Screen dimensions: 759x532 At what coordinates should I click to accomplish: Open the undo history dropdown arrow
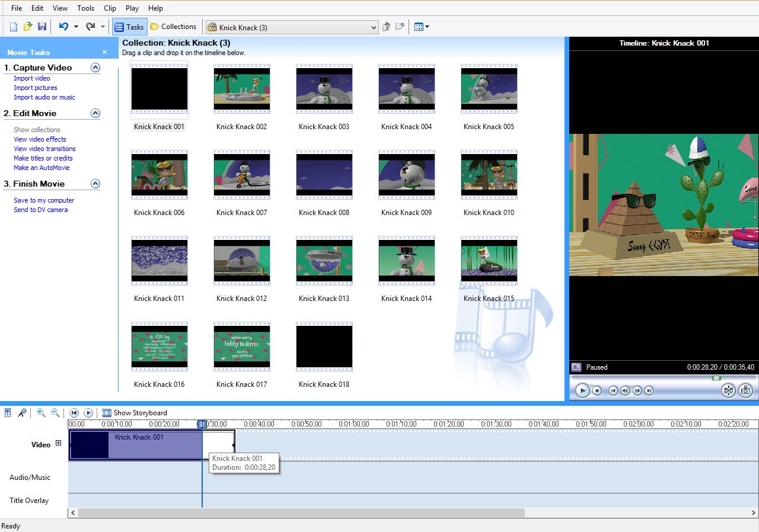pos(76,27)
